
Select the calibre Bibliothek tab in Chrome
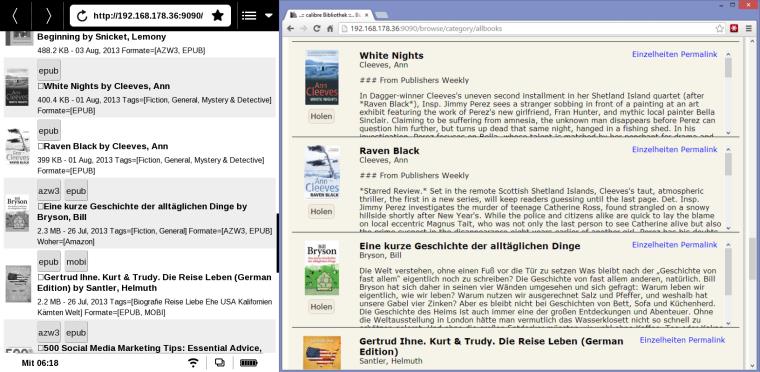coord(328,15)
